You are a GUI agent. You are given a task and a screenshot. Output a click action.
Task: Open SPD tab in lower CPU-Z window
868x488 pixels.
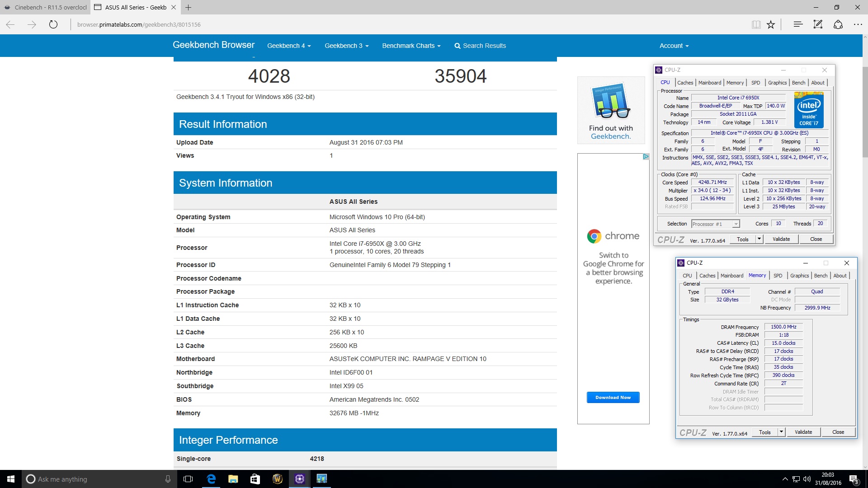tap(778, 276)
